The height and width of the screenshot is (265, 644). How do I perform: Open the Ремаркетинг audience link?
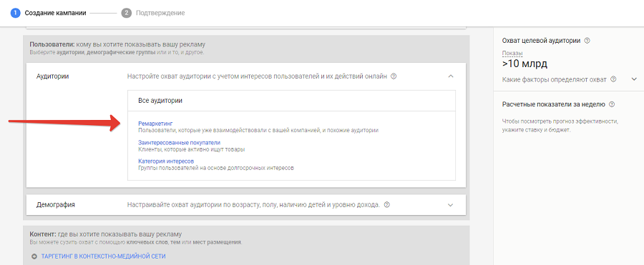(156, 123)
